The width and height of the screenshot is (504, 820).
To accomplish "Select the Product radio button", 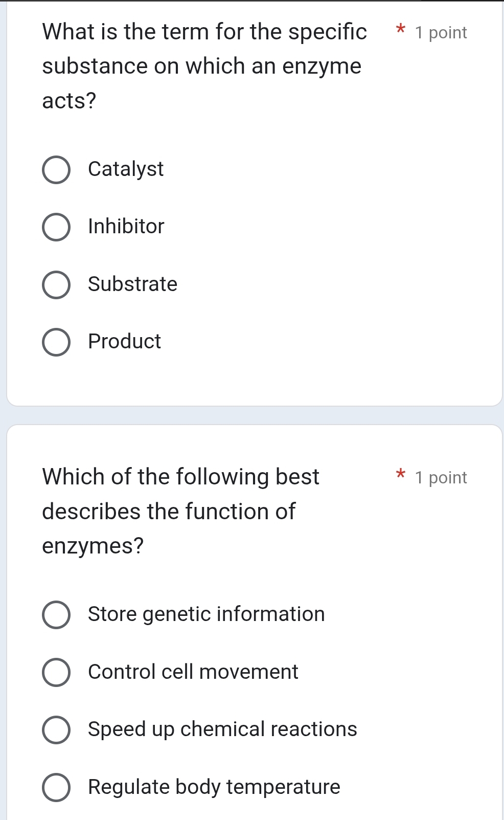I will pyautogui.click(x=57, y=342).
